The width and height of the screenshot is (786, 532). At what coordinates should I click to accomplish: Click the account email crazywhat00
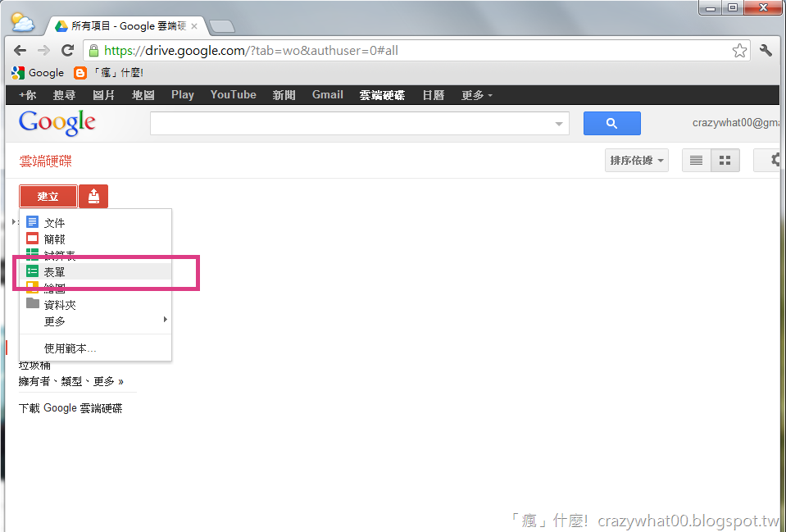736,123
